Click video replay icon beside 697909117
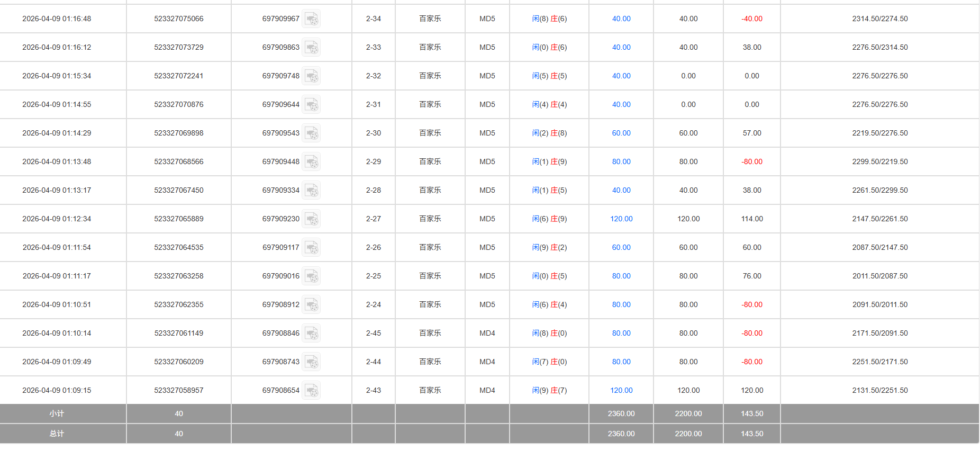Viewport: 980px width, 450px height. click(311, 248)
